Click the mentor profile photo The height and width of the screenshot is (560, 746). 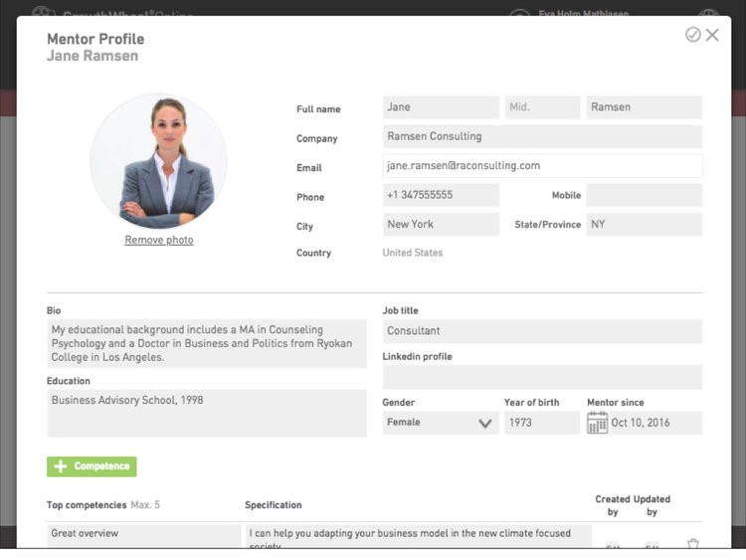click(159, 161)
